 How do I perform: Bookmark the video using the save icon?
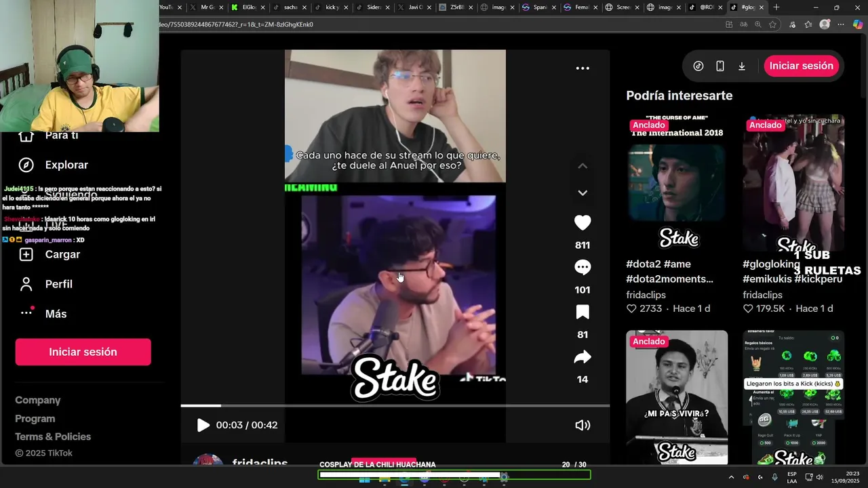pyautogui.click(x=583, y=312)
